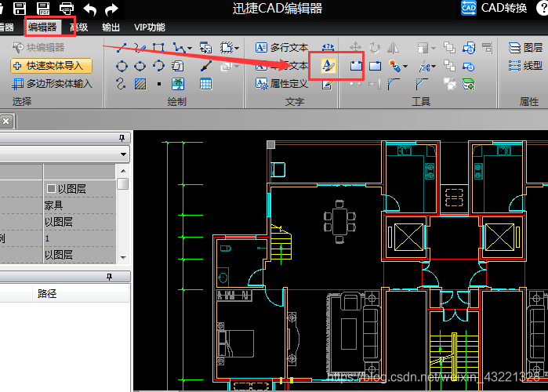
Task: Click the Redo arrow icon
Action: tap(112, 9)
